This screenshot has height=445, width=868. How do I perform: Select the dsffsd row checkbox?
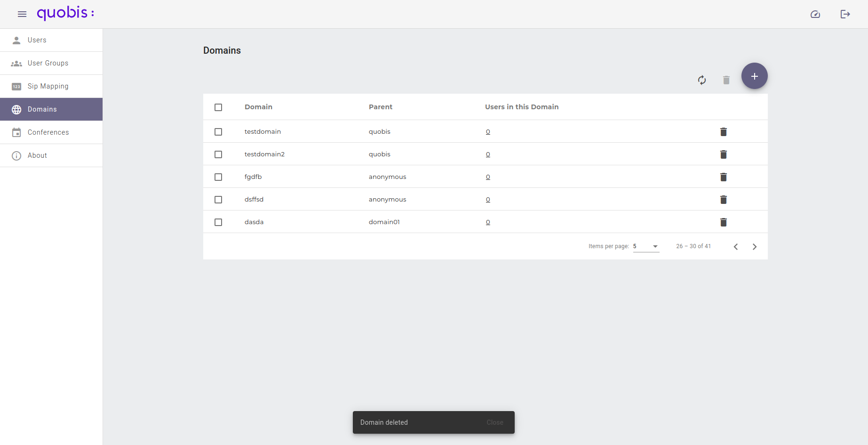coord(218,200)
